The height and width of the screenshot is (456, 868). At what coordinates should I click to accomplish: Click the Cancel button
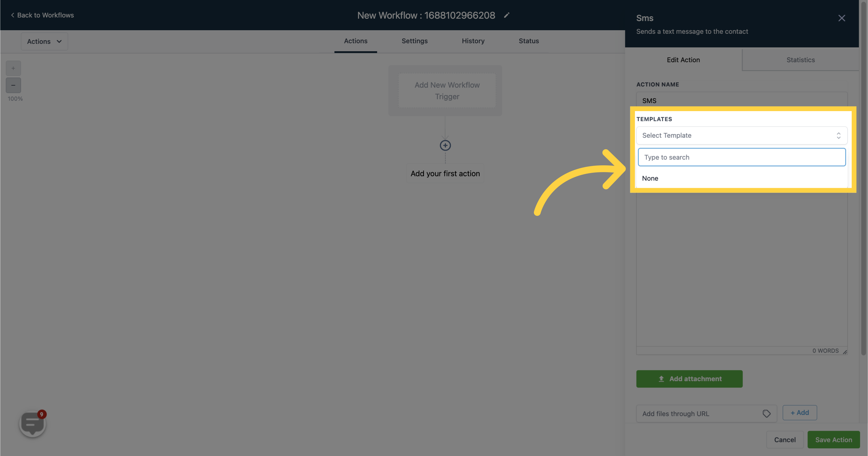[x=784, y=439]
